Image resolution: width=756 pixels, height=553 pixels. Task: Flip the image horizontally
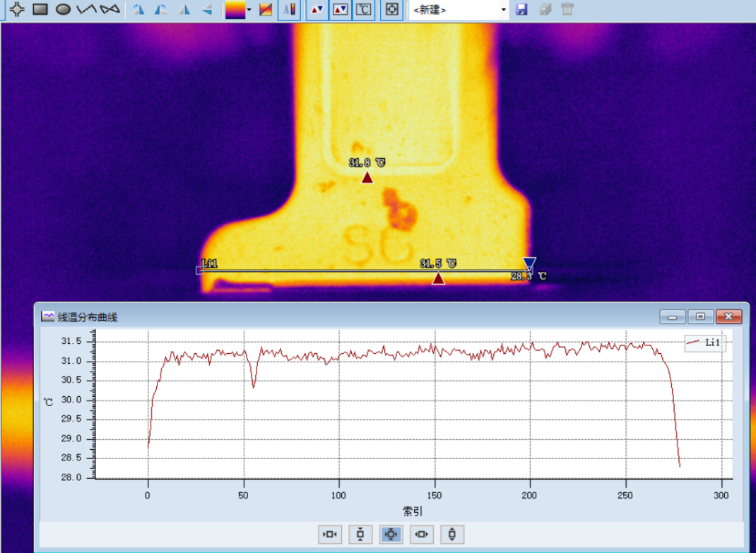pos(184,10)
